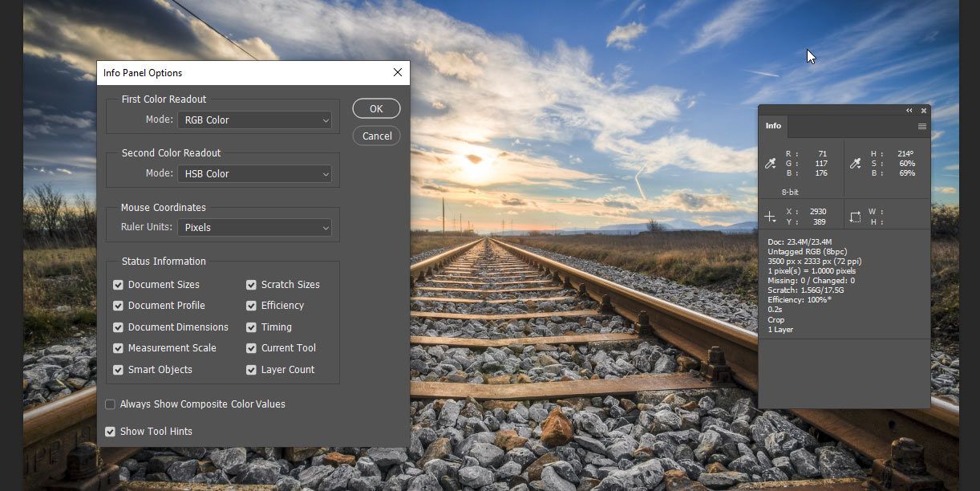Disable the Show Tool Hints checkbox
Image resolution: width=980 pixels, height=491 pixels.
pyautogui.click(x=111, y=432)
